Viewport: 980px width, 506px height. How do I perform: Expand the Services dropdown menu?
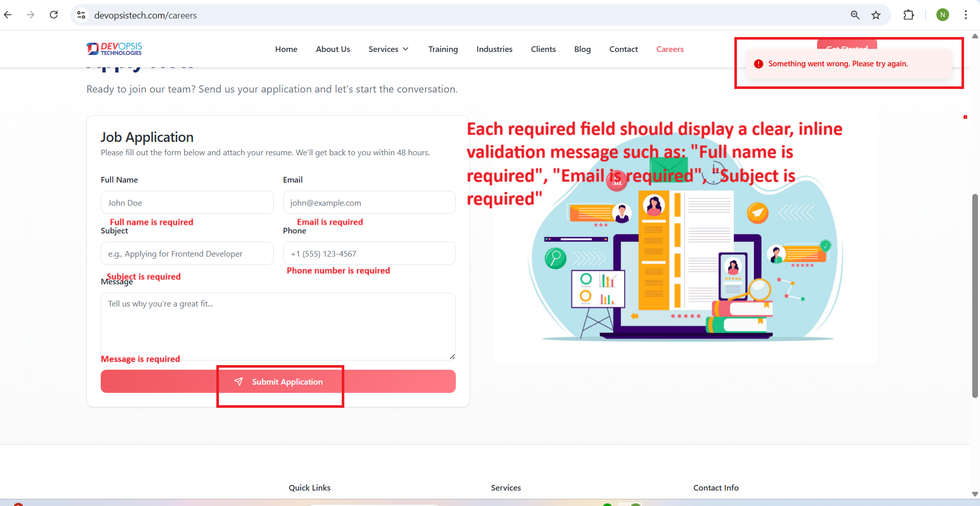click(x=388, y=49)
